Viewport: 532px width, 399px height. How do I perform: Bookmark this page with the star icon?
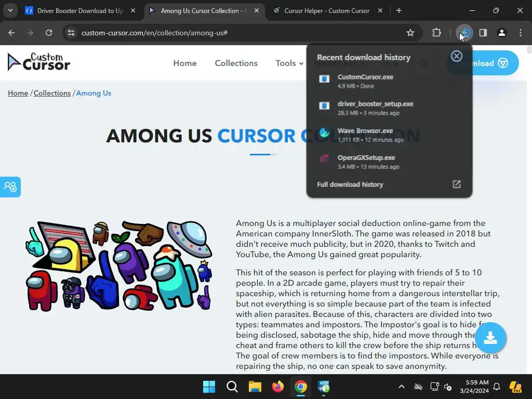point(410,33)
